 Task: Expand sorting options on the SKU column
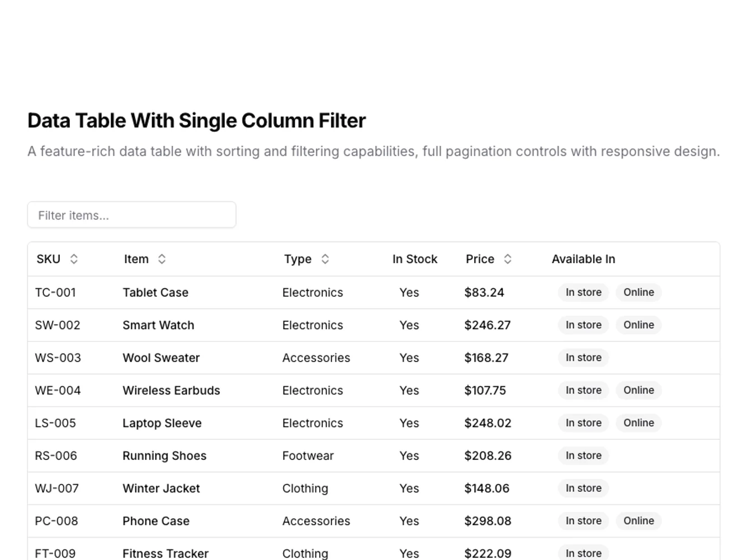pos(73,259)
